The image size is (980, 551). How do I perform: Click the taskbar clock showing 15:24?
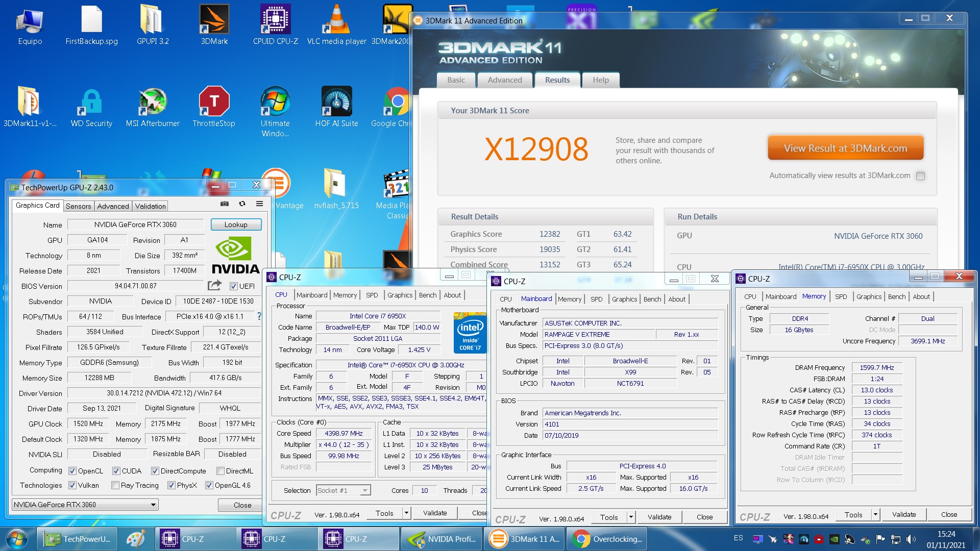(946, 539)
